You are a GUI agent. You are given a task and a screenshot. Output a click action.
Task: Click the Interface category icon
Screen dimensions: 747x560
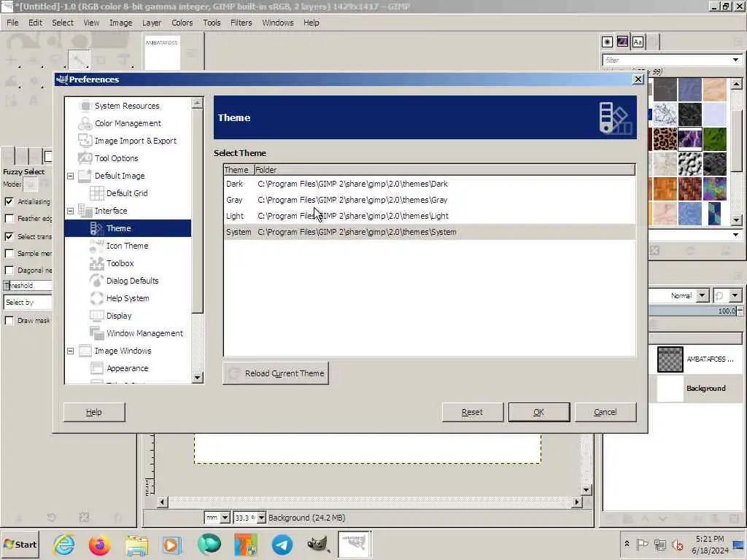pyautogui.click(x=85, y=211)
